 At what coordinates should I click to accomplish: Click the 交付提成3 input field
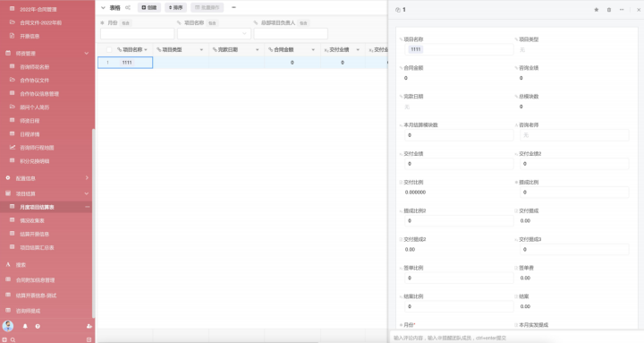pos(574,249)
